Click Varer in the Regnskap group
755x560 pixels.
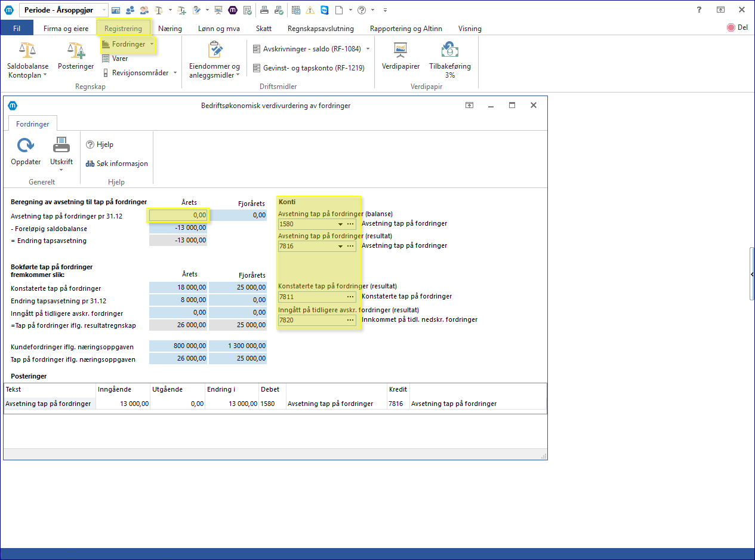coord(115,59)
